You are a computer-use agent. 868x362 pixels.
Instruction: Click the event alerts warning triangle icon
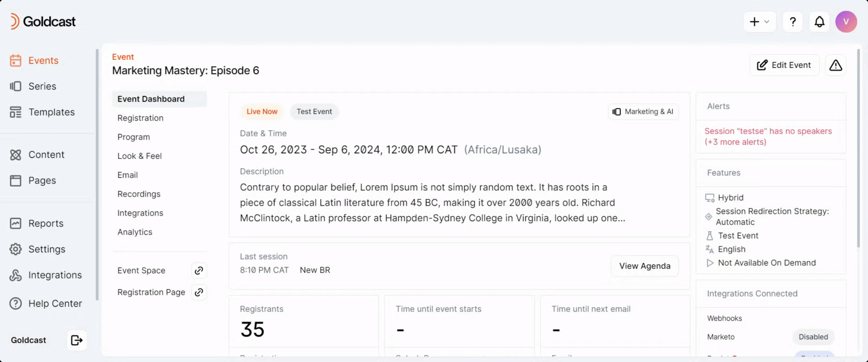click(835, 65)
